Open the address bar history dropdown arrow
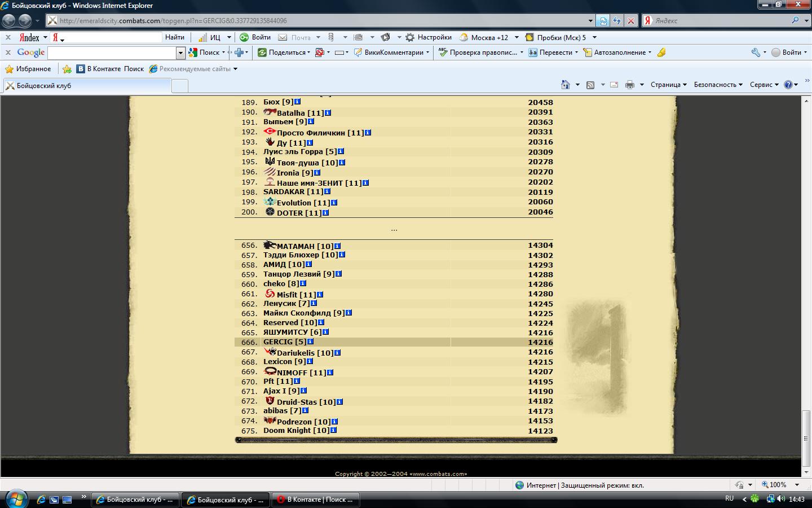 click(590, 21)
